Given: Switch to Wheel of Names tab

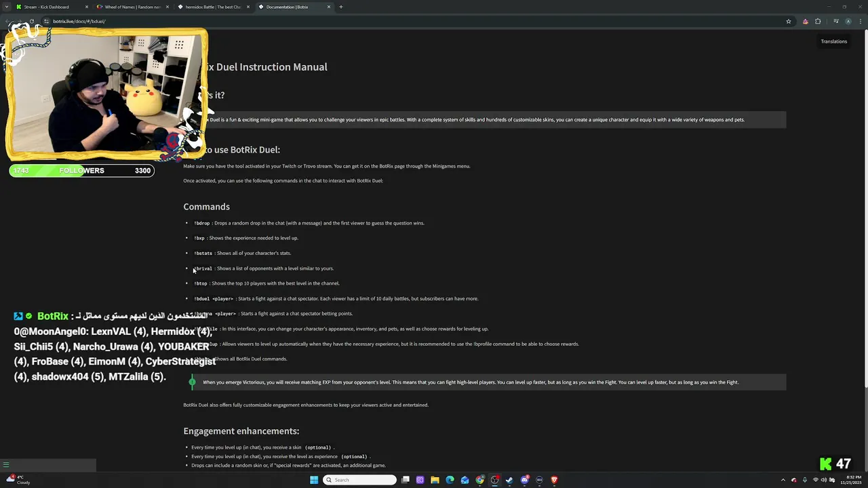Looking at the screenshot, I should click(132, 7).
